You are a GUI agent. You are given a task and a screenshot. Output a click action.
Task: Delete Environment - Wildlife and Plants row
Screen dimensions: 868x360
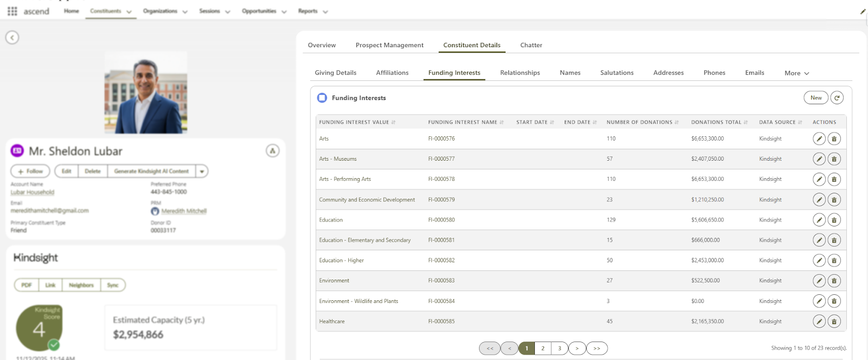click(834, 301)
